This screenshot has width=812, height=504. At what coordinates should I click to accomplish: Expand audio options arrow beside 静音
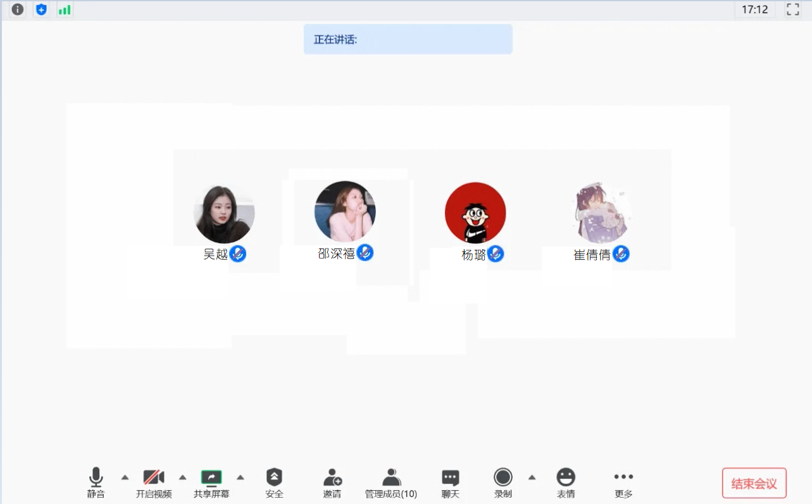coord(125,477)
